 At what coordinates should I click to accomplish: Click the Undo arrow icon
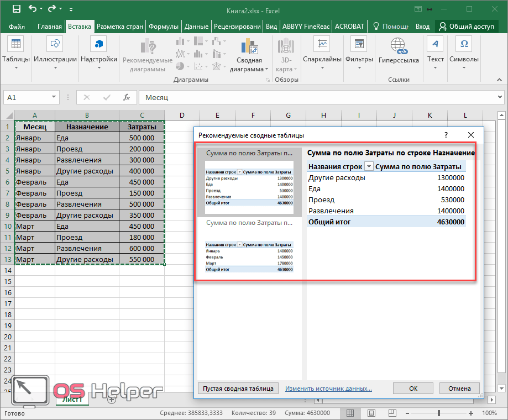coord(33,9)
